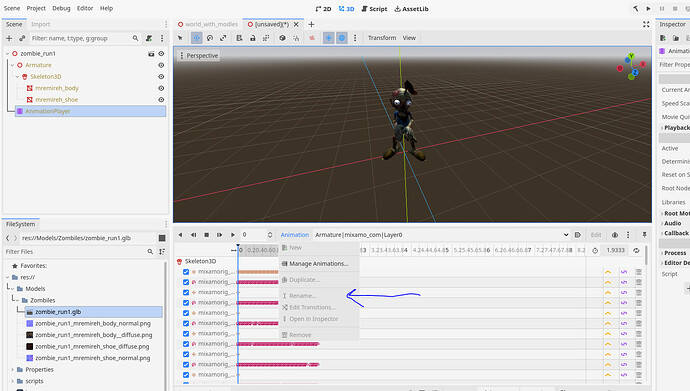Open the Perspective view menu
690x391 pixels.
pyautogui.click(x=198, y=56)
